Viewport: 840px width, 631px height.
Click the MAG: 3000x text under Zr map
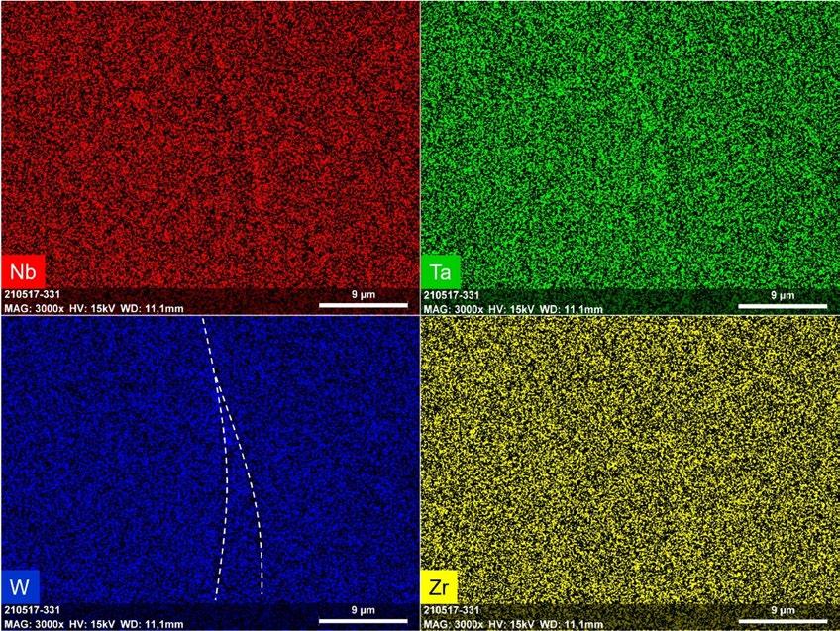click(454, 625)
